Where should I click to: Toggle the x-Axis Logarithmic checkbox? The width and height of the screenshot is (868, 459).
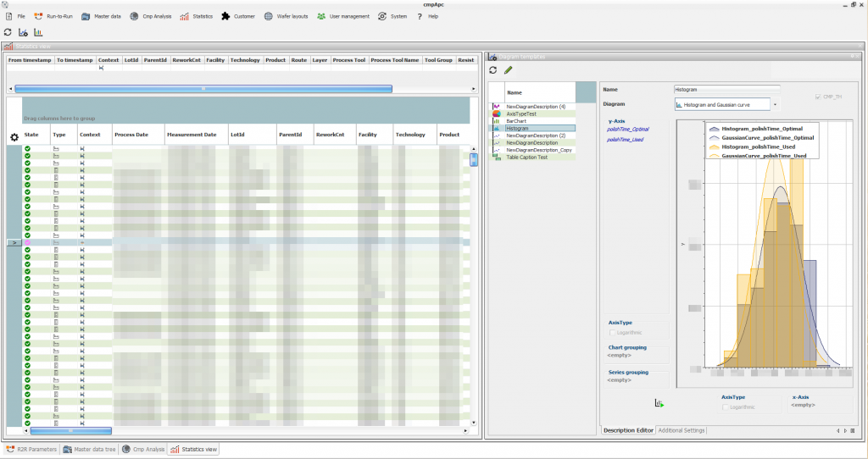pyautogui.click(x=726, y=407)
